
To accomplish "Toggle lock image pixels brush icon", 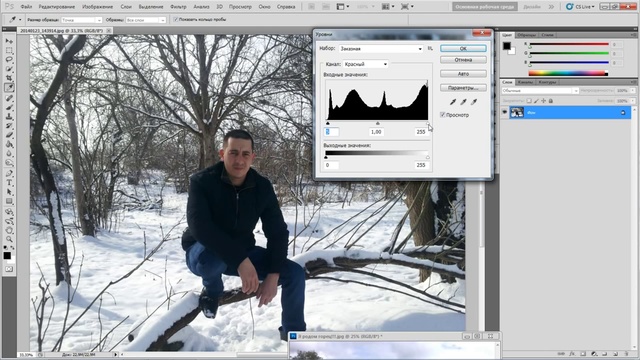I will (536, 100).
